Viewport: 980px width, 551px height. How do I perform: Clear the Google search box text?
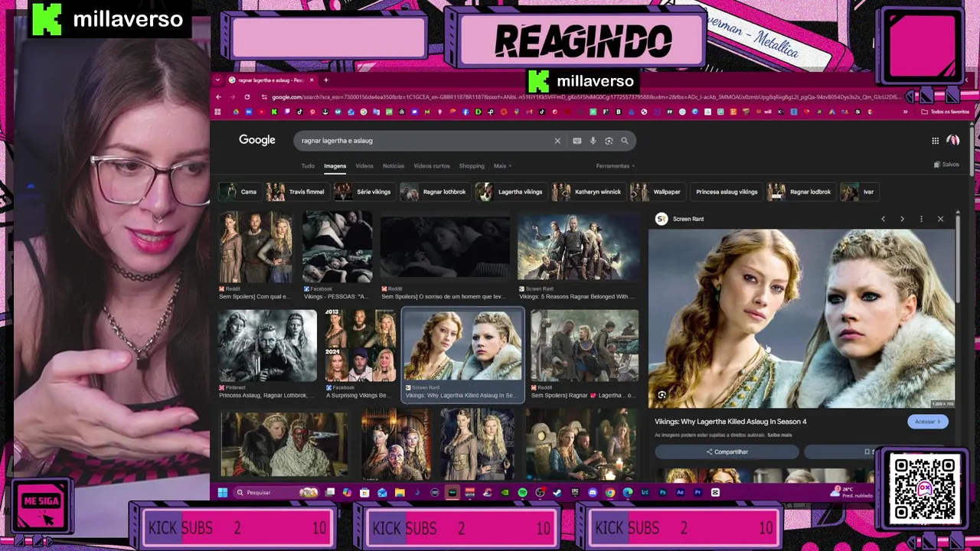pyautogui.click(x=557, y=141)
